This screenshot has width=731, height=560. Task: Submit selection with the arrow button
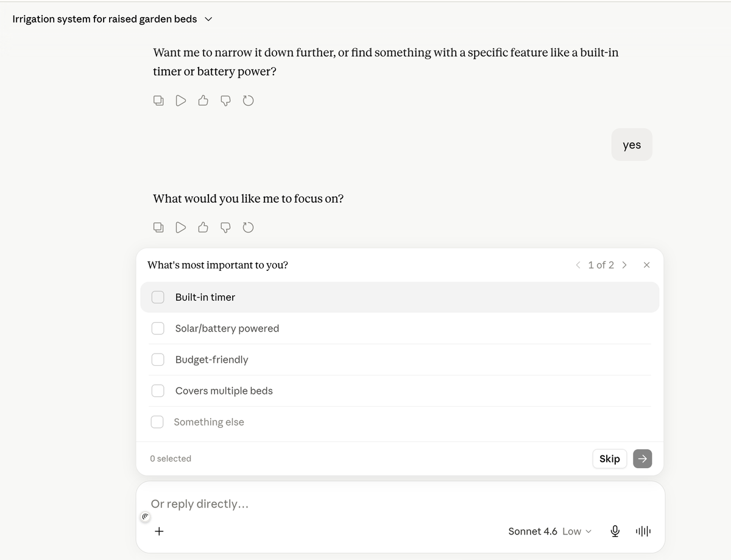(x=643, y=458)
